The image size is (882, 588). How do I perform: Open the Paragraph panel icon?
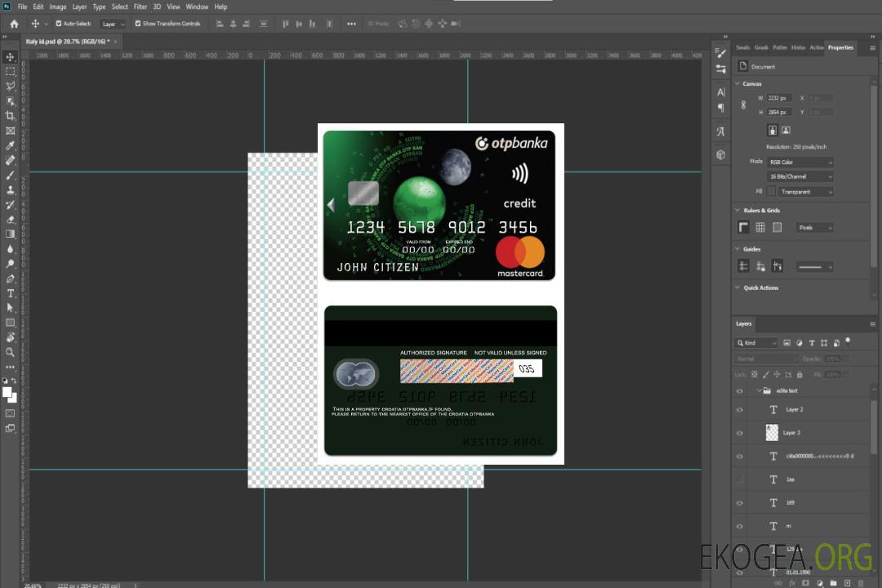pos(720,108)
